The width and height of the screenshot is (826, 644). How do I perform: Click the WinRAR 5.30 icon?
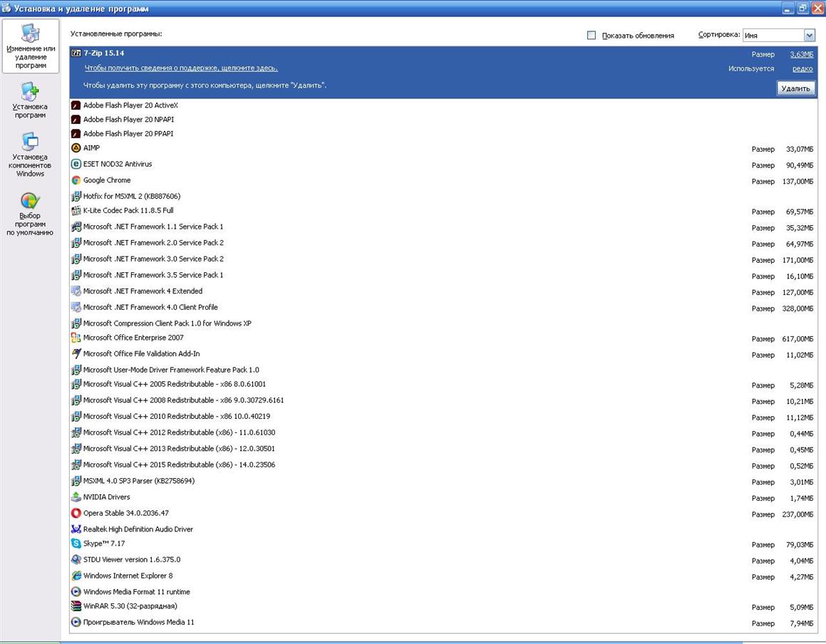tap(76, 606)
